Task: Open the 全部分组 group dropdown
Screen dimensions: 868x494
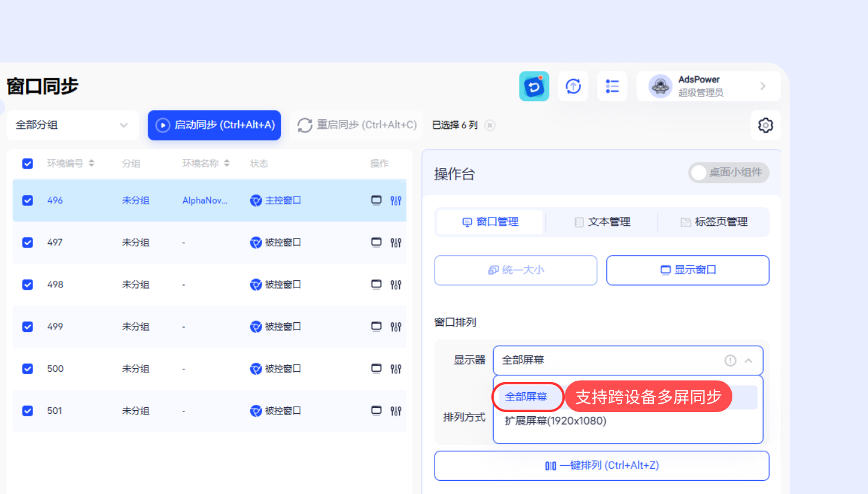Action: [x=72, y=125]
